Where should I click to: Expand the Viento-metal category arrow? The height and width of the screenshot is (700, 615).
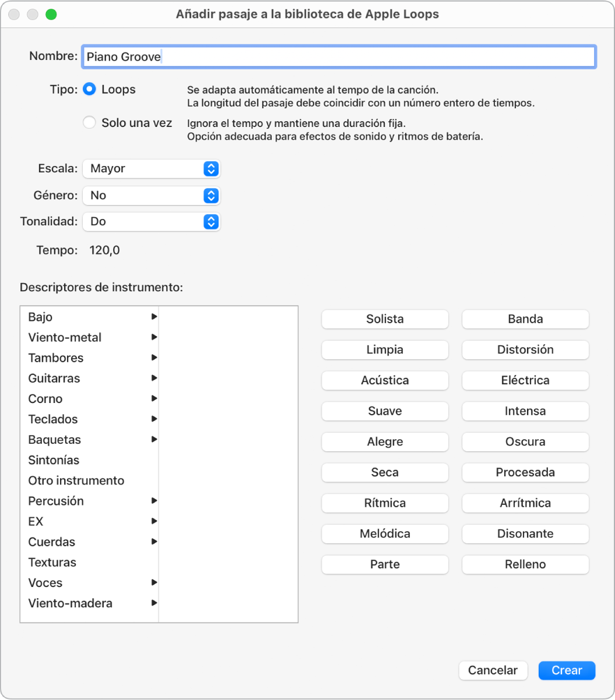(154, 337)
